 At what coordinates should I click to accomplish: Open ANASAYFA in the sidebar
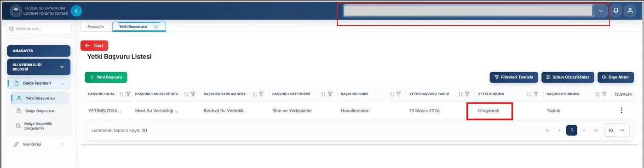tap(39, 51)
